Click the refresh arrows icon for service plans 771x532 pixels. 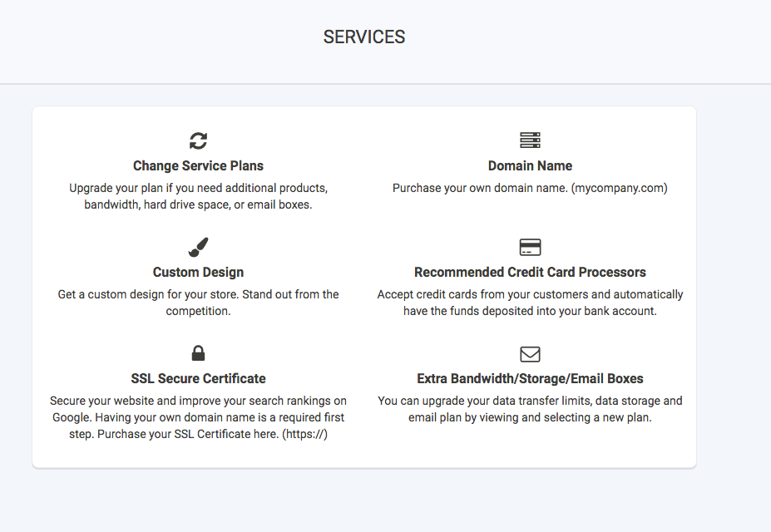tap(198, 140)
